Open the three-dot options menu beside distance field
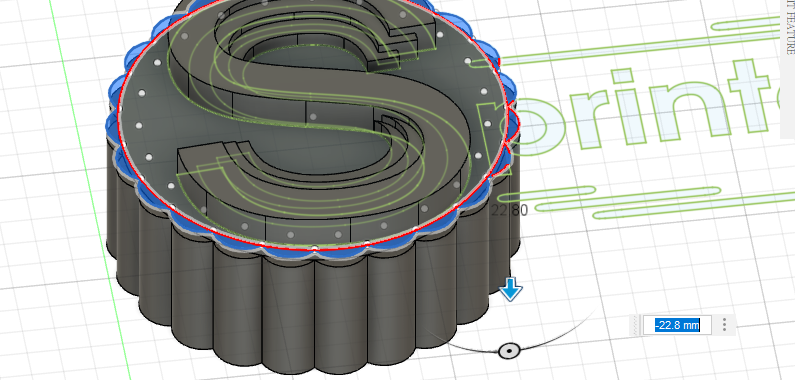Image resolution: width=795 pixels, height=380 pixels. (725, 325)
